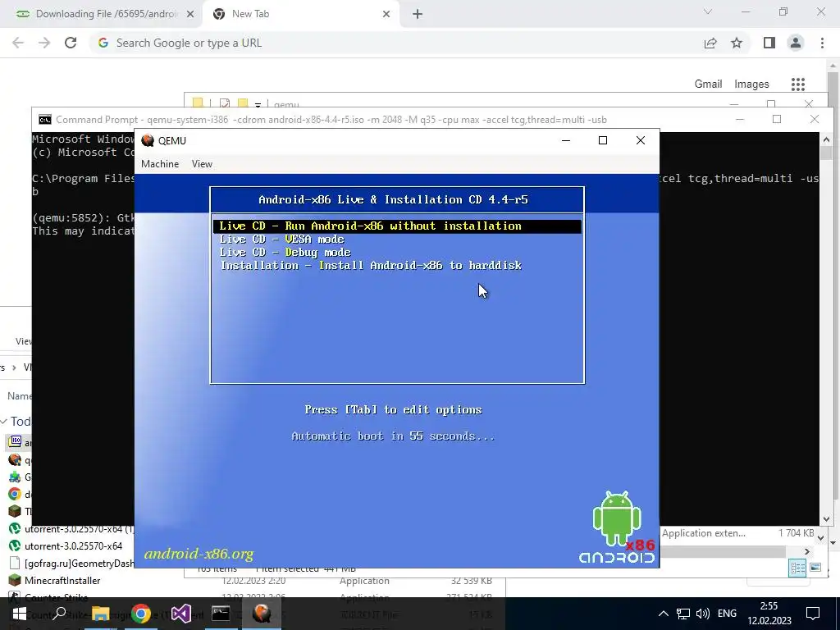Open the Images link
This screenshot has height=630, width=840.
coord(751,84)
